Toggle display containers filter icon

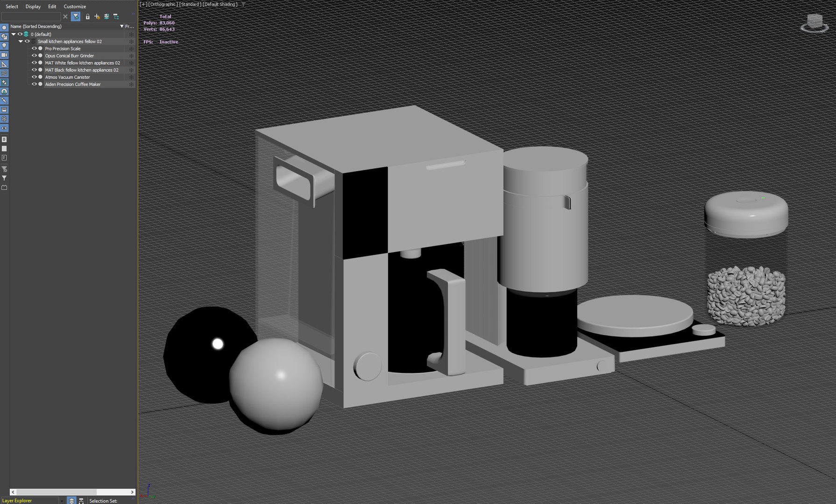click(4, 110)
